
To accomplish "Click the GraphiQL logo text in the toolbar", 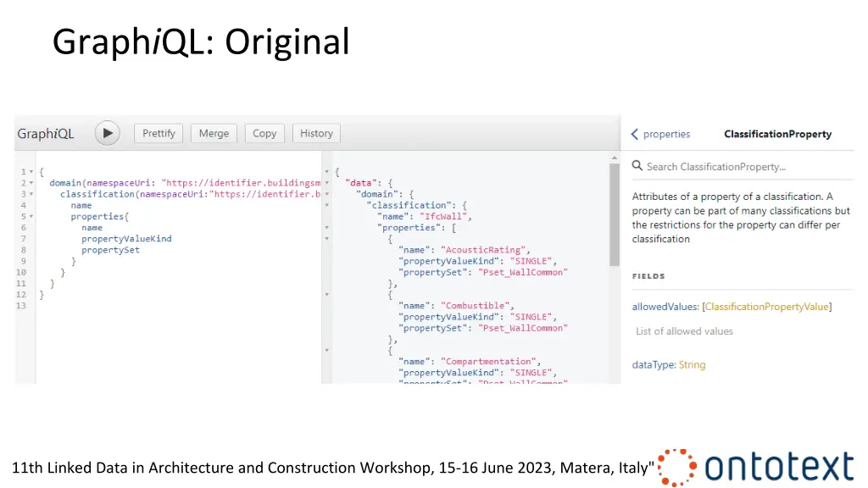I will click(46, 133).
